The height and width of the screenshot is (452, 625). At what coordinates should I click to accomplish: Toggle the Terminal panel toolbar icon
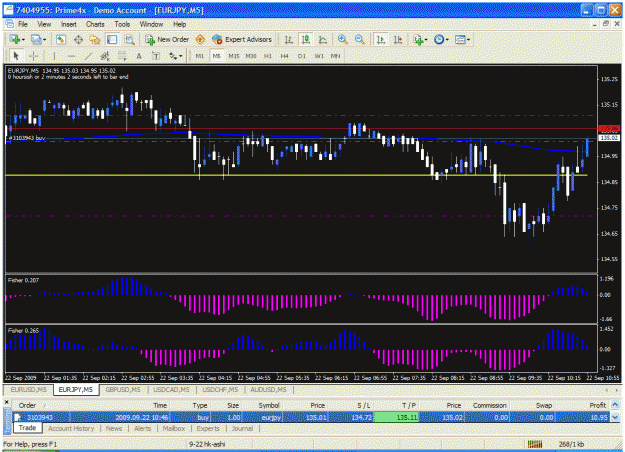point(112,39)
